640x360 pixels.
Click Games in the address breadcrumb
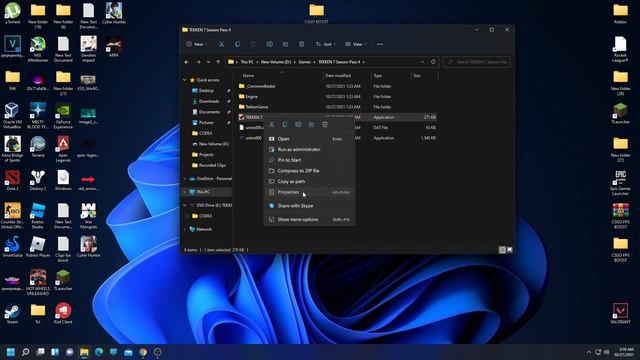tap(304, 62)
